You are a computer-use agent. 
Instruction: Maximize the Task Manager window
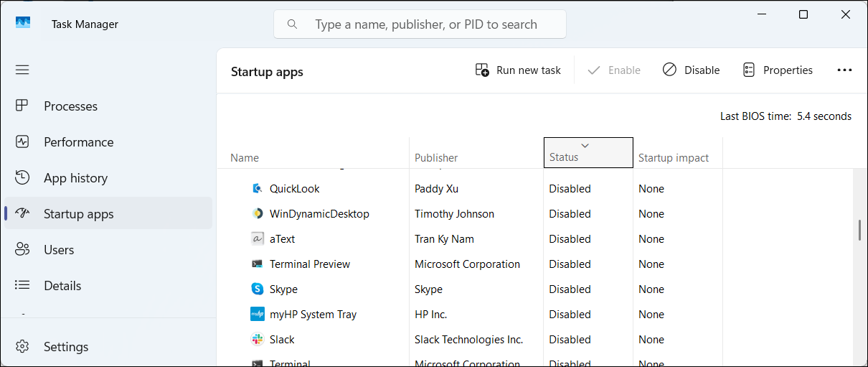[x=803, y=14]
